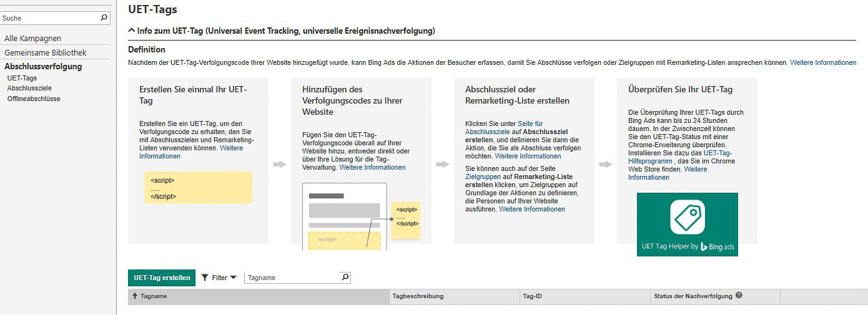Click the sort arrow on Tagname column
The height and width of the screenshot is (315, 868).
click(135, 296)
